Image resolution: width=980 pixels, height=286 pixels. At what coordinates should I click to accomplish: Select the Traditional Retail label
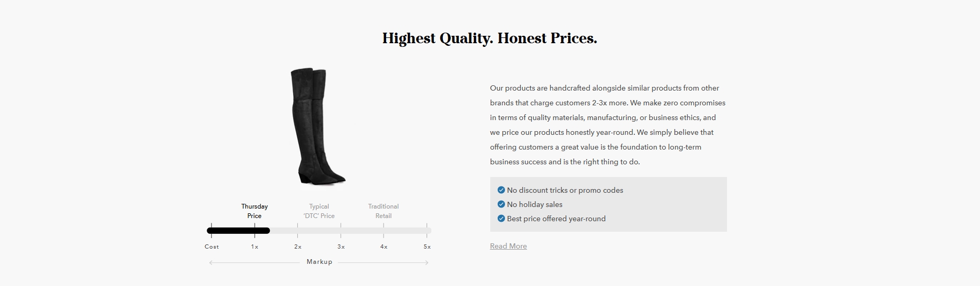[383, 211]
